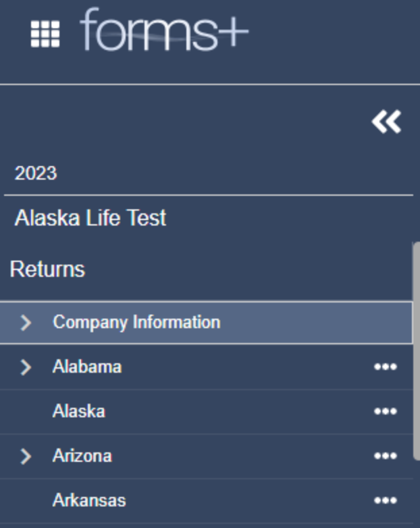Open Arkansas more options ellipsis
Viewport: 420px width, 528px height.
point(385,500)
